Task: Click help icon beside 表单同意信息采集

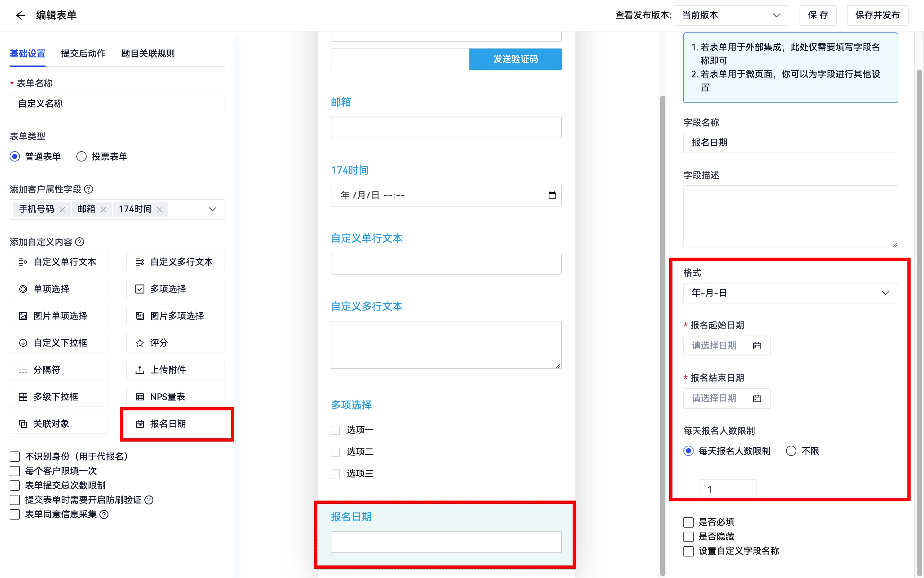Action: (104, 514)
